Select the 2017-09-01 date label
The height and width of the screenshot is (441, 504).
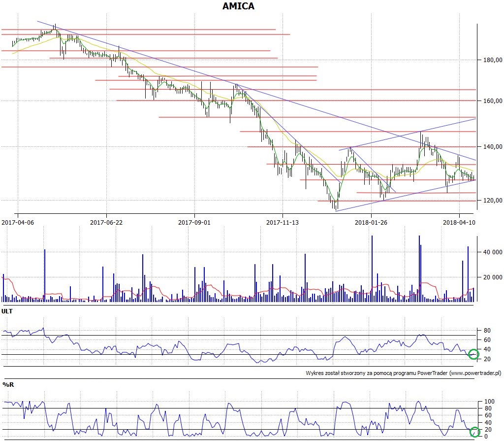[x=194, y=222]
